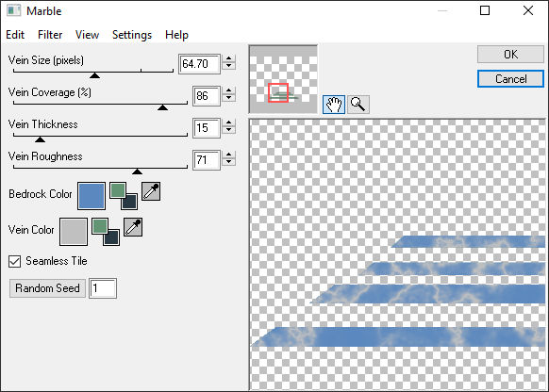Viewport: 549px width, 392px height.
Task: Pick Bedrock Color with eyedropper
Action: tap(151, 191)
